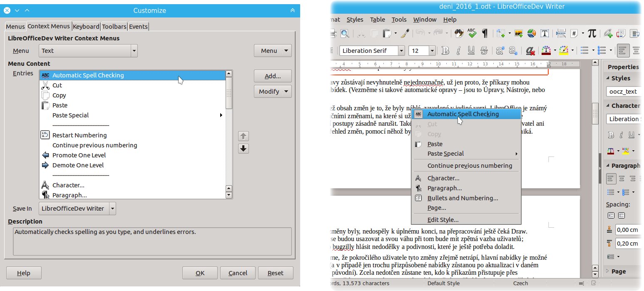Toggle bold in the formatting toolbar
The width and height of the screenshot is (644, 291).
pos(445,51)
